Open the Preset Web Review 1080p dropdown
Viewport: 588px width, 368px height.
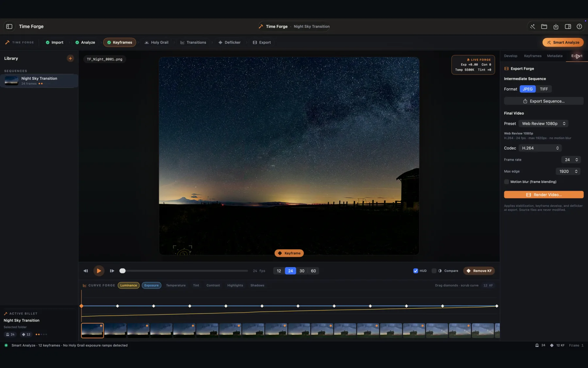pyautogui.click(x=544, y=124)
